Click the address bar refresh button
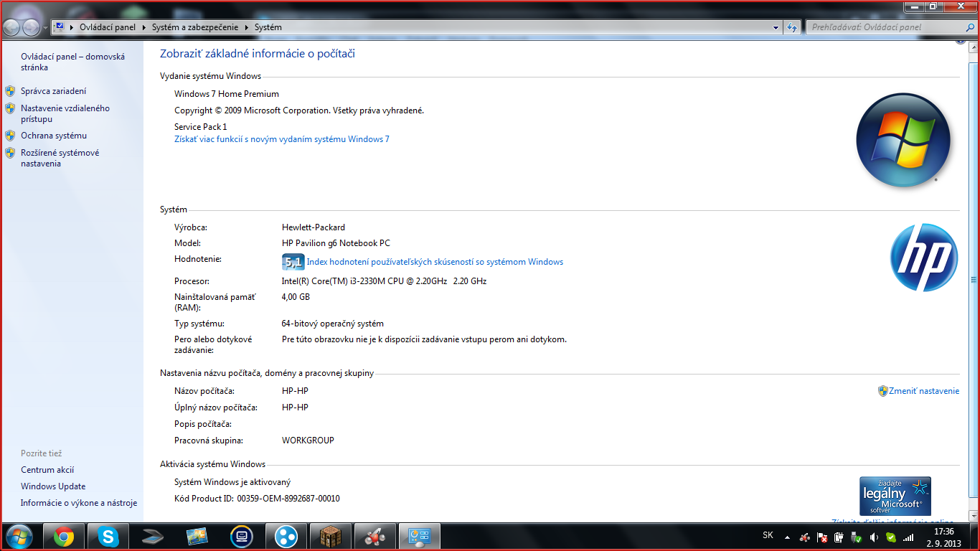980x551 pixels. (x=792, y=27)
